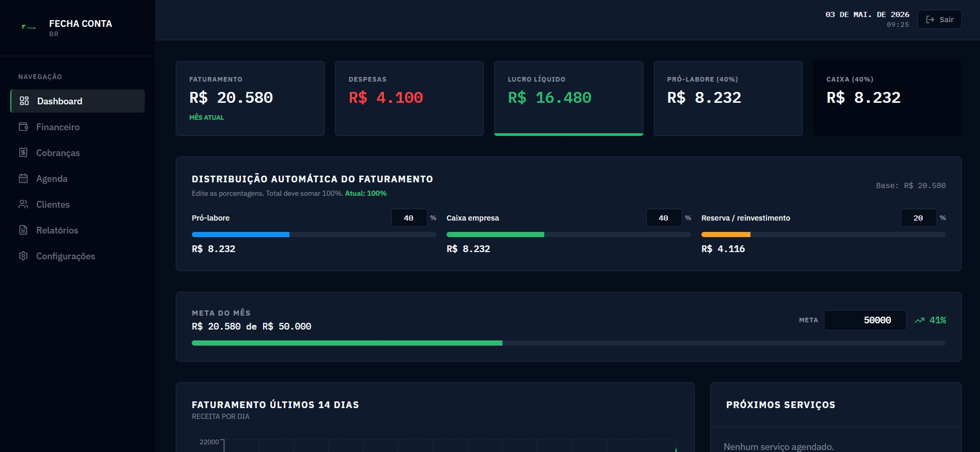980x452 pixels.
Task: Select the Lucro Líquido card
Action: tap(569, 98)
